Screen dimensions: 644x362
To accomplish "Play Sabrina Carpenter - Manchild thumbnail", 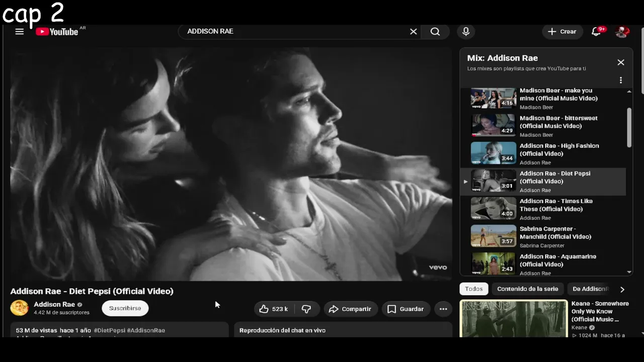I will tap(494, 236).
